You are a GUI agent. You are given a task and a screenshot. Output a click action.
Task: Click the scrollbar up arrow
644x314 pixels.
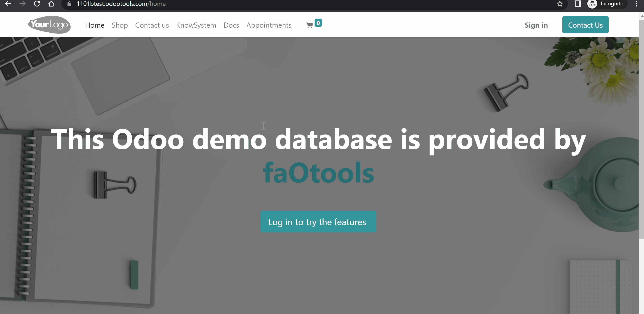pyautogui.click(x=642, y=16)
